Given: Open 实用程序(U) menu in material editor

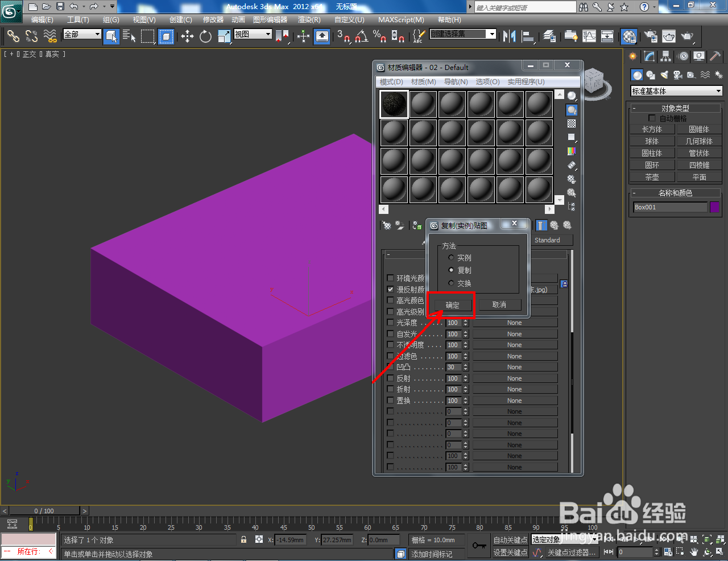Looking at the screenshot, I should pyautogui.click(x=526, y=82).
